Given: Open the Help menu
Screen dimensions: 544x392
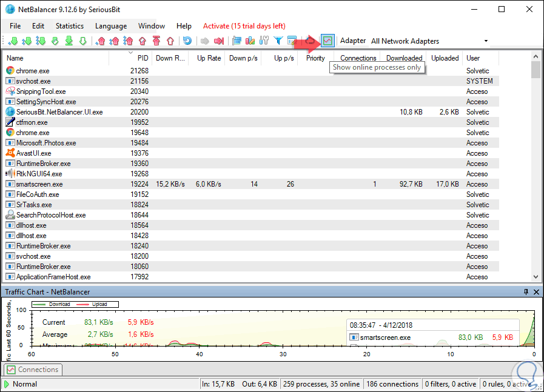Looking at the screenshot, I should [x=184, y=26].
